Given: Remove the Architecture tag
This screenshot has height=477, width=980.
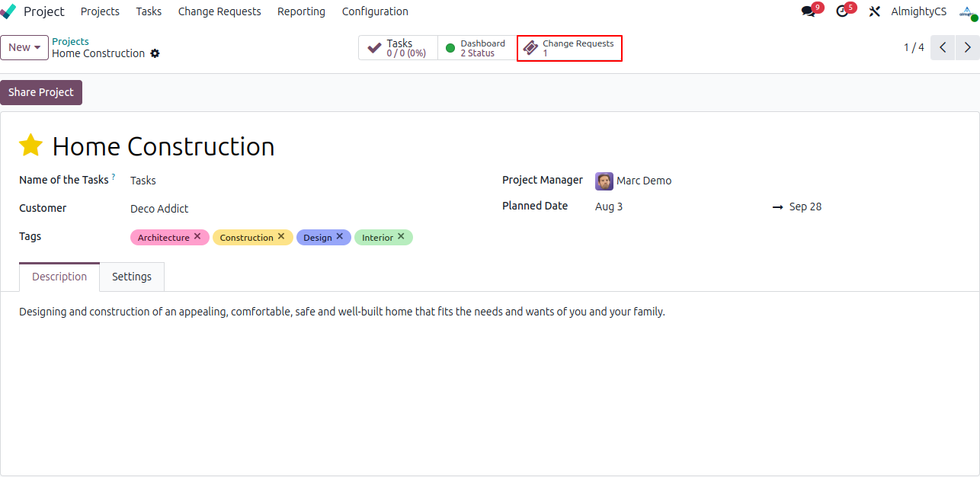Looking at the screenshot, I should pos(197,237).
